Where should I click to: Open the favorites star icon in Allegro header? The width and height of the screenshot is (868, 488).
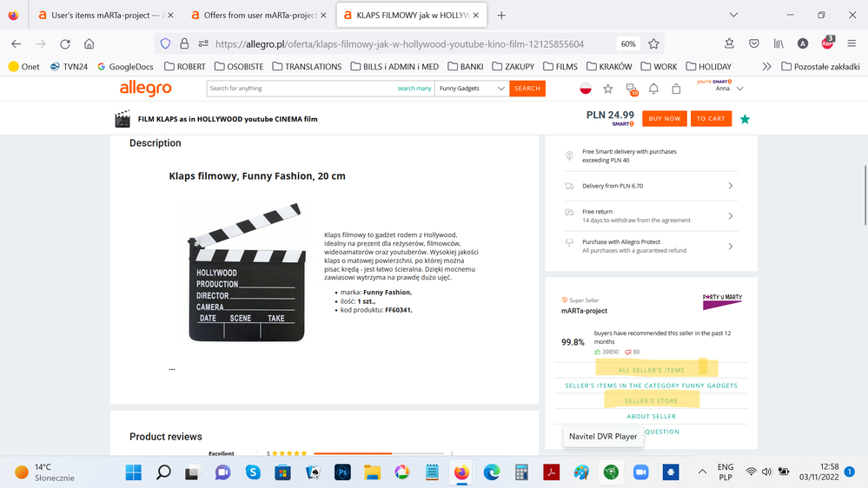click(x=608, y=89)
